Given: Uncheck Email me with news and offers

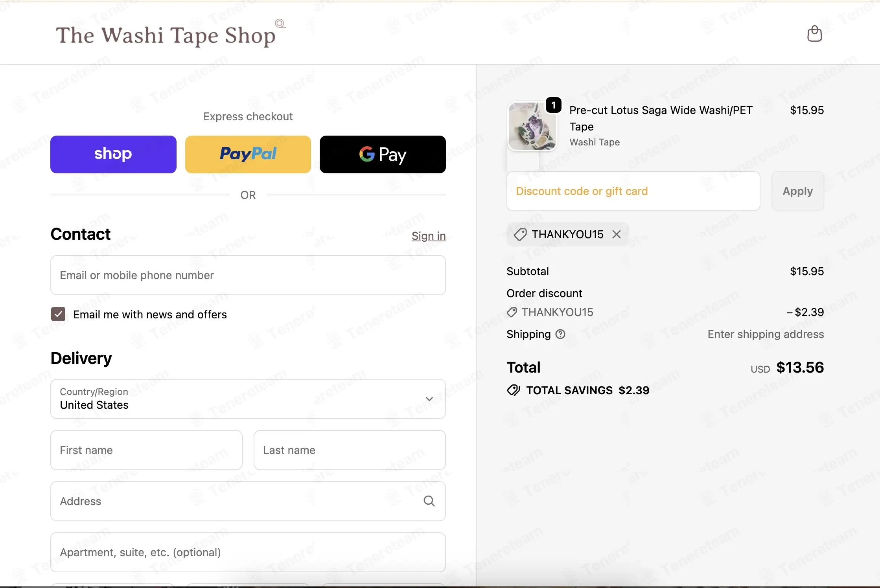Looking at the screenshot, I should (58, 314).
